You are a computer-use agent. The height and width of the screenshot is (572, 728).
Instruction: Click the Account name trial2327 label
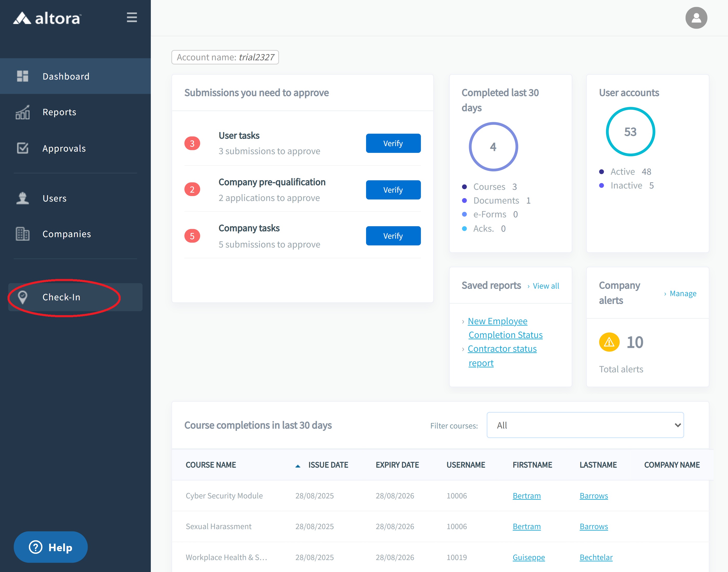pyautogui.click(x=225, y=57)
